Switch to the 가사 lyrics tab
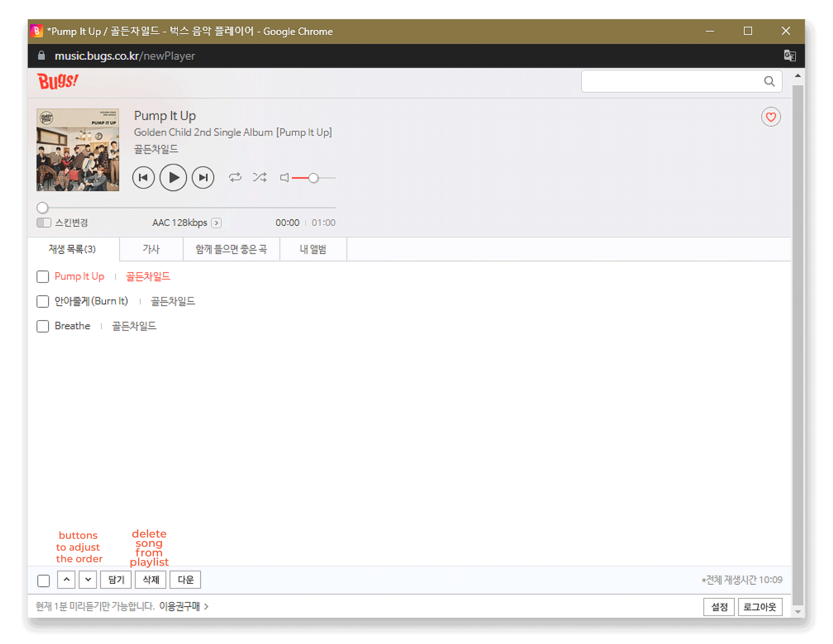The width and height of the screenshot is (833, 644). tap(151, 249)
